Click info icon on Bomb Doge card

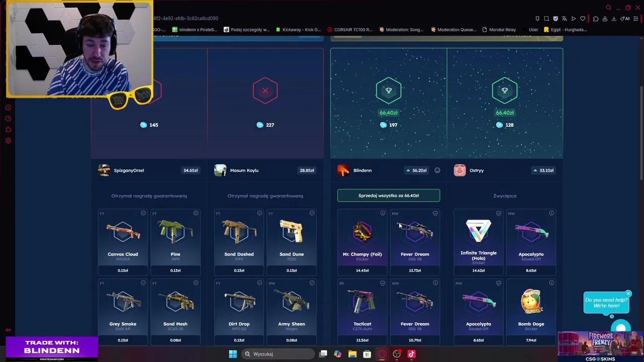click(x=551, y=283)
